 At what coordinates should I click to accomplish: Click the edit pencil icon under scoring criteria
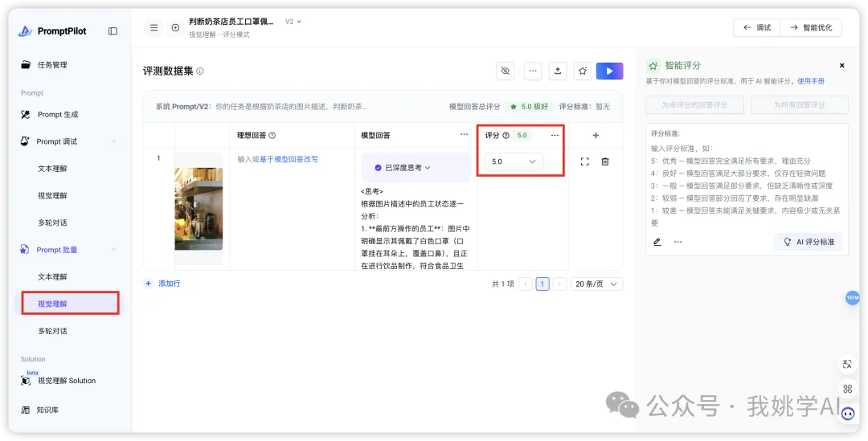coord(657,242)
